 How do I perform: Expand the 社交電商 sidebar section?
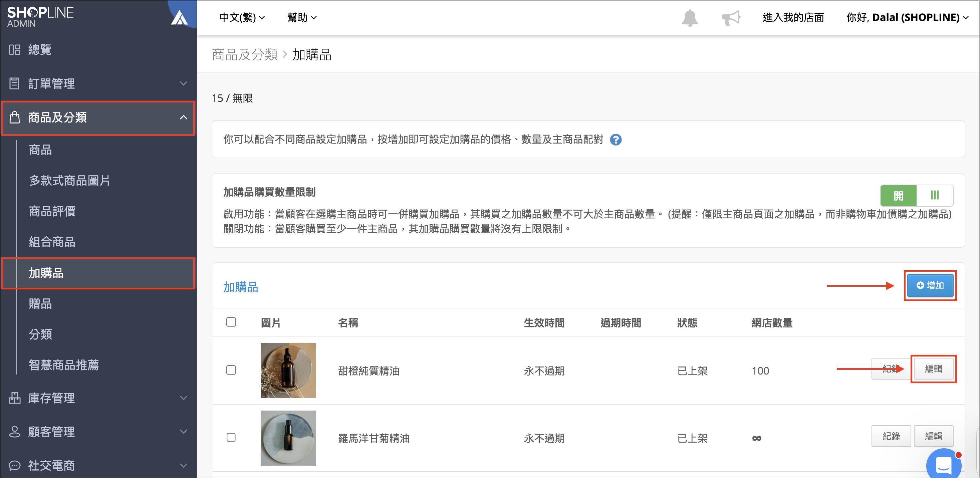98,465
